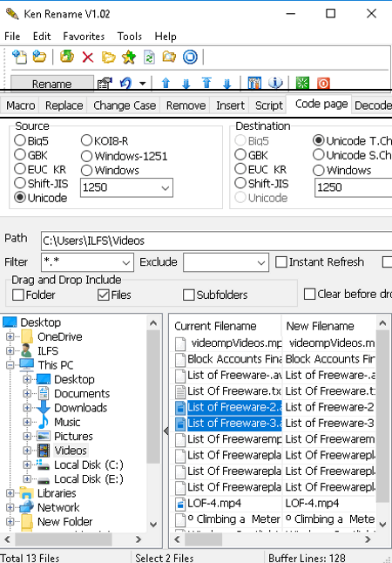Select Source GBK radio button
The image size is (392, 563).
click(x=20, y=155)
